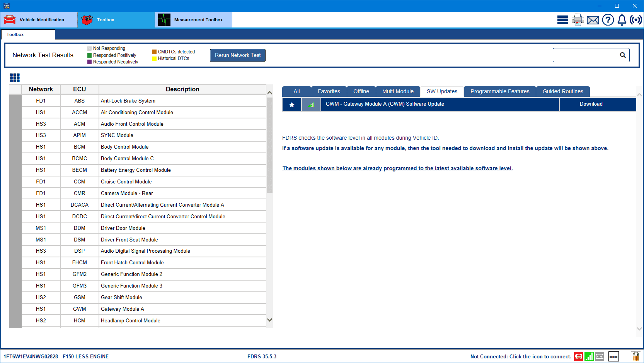Screen dimensions: 644x363
Task: Click Download for GWM Software Update
Action: 591,104
